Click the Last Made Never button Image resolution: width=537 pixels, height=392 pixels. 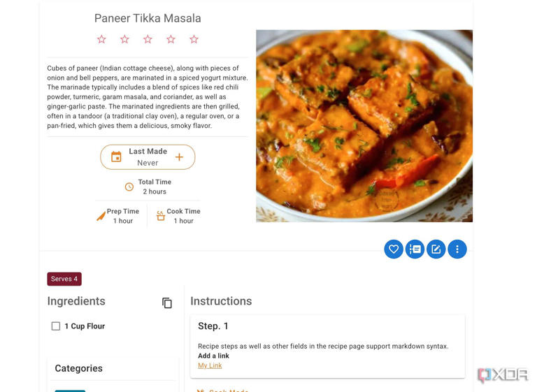pyautogui.click(x=148, y=157)
